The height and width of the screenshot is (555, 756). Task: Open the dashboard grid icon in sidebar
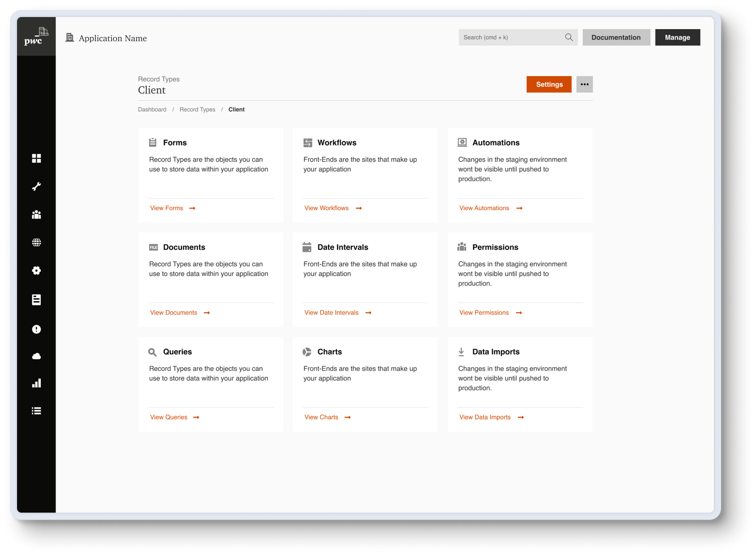coord(36,158)
